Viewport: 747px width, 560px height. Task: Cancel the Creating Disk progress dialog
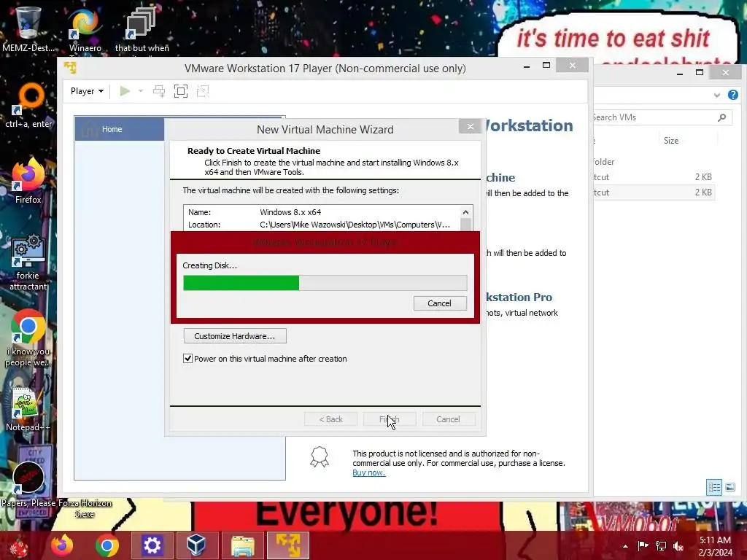(440, 303)
